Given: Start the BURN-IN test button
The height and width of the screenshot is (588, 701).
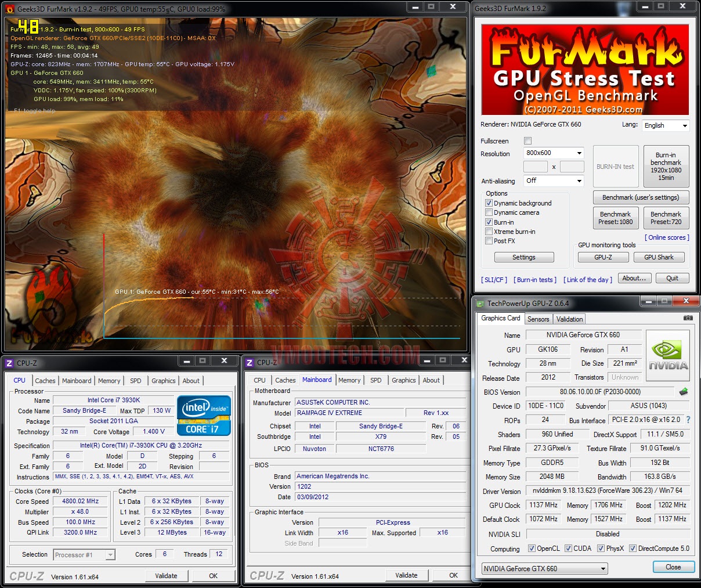Looking at the screenshot, I should coord(615,167).
